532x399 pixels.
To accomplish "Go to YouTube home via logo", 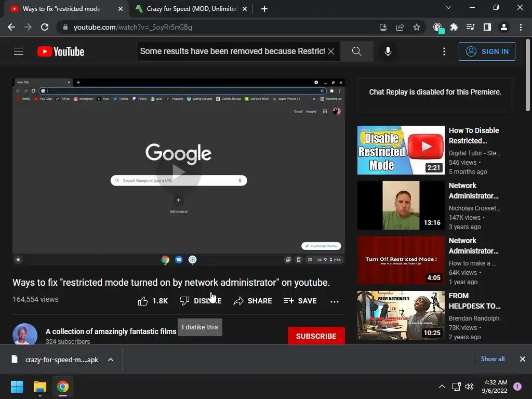I will pyautogui.click(x=61, y=51).
